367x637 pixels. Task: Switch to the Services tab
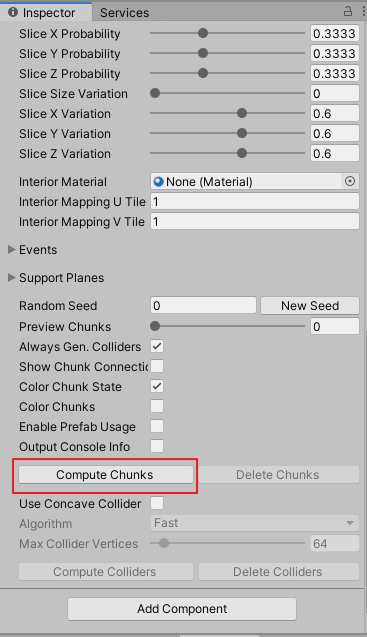click(124, 13)
